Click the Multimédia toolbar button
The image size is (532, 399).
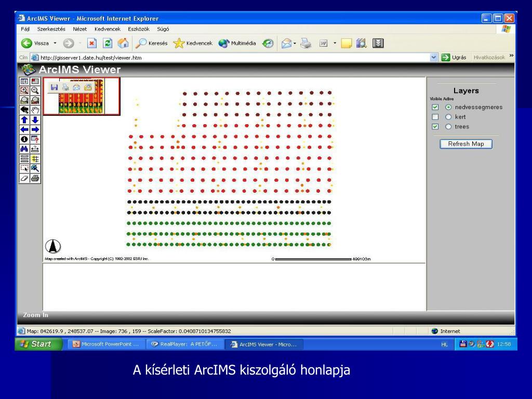pyautogui.click(x=237, y=43)
